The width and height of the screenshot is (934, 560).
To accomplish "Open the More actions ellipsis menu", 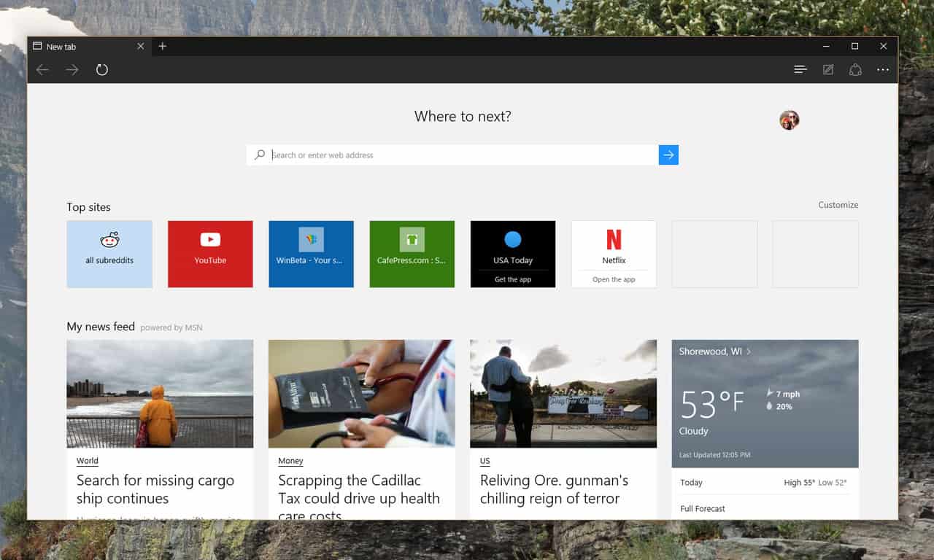I will 883,70.
